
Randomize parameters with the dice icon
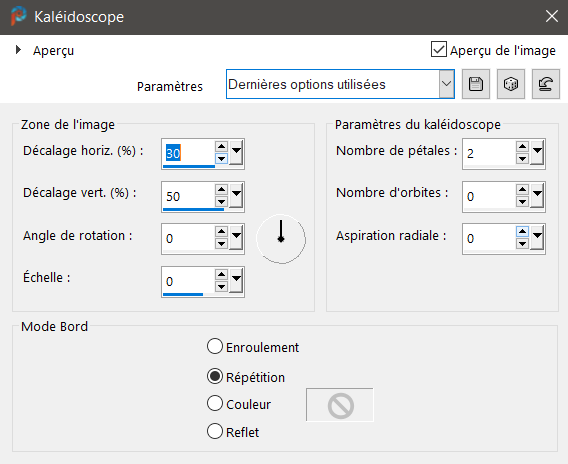coord(511,84)
